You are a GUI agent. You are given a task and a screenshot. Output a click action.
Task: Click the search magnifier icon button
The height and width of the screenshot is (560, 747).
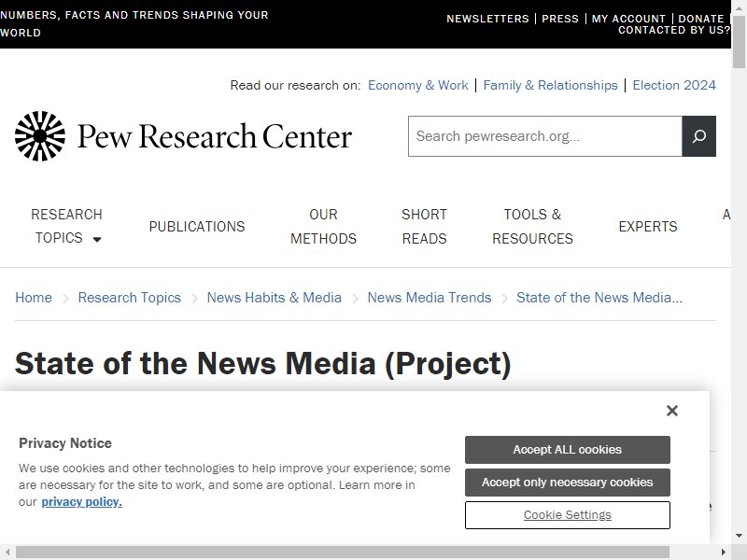pos(698,136)
